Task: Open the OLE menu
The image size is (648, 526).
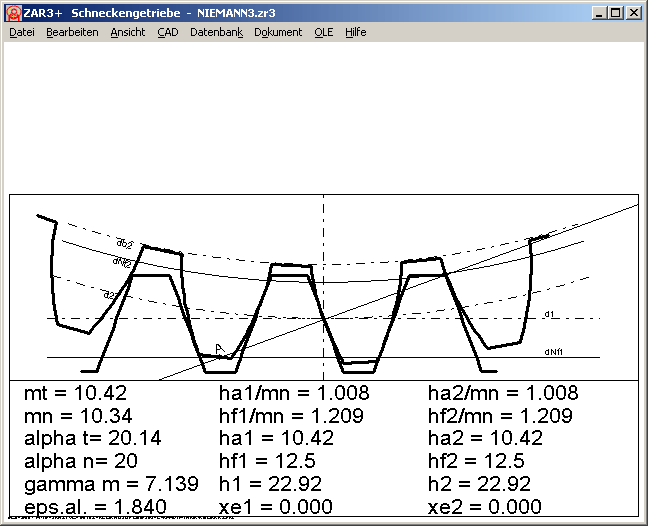Action: (x=323, y=32)
